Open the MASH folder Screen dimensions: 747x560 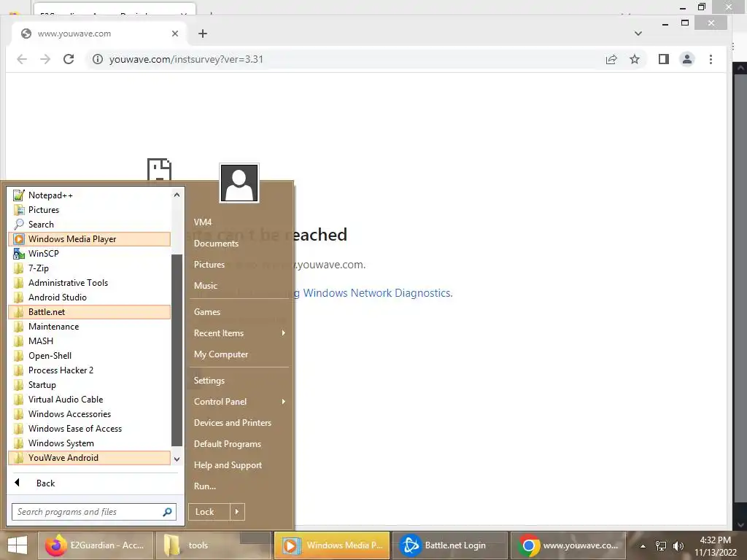coord(90,341)
